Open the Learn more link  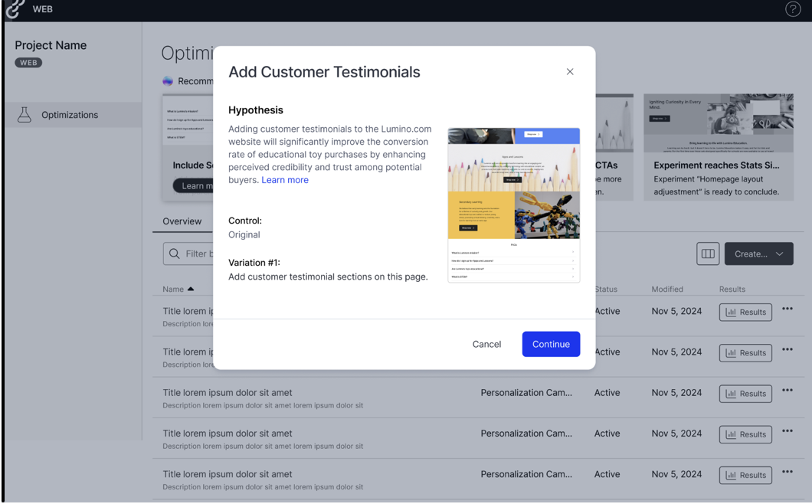coord(285,180)
